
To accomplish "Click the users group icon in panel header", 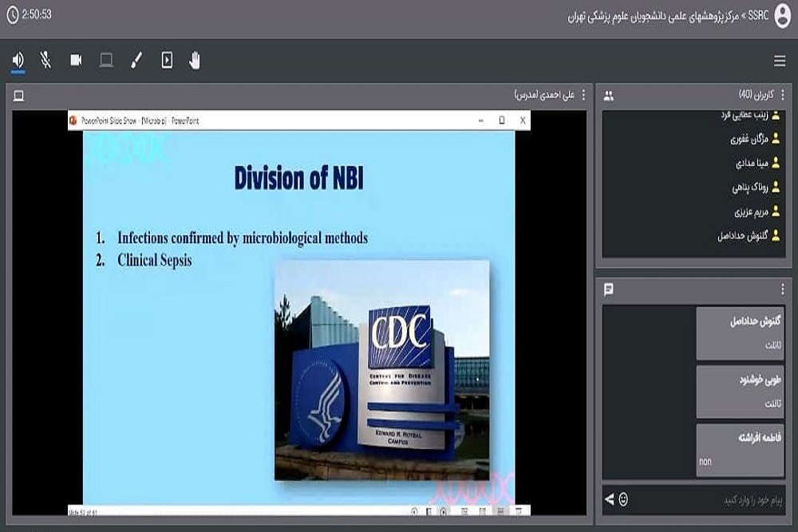I will tap(609, 96).
